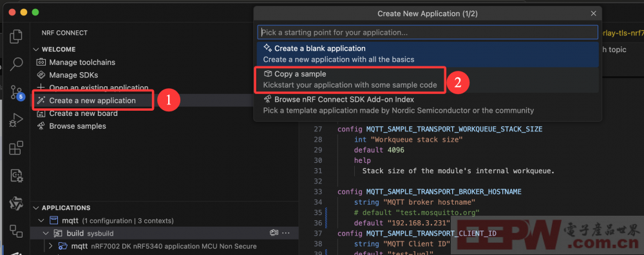Click telescope icon next to Browse samples

[x=41, y=126]
